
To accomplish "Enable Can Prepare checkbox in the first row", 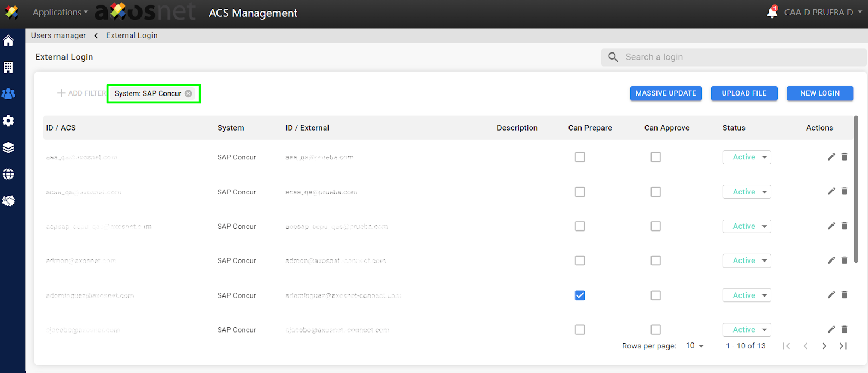I will [x=580, y=157].
